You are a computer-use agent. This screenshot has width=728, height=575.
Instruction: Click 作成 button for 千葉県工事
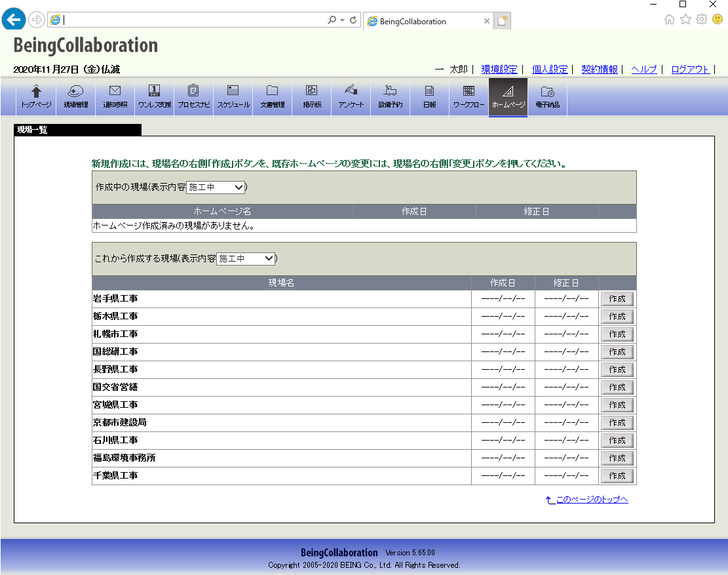click(x=617, y=475)
